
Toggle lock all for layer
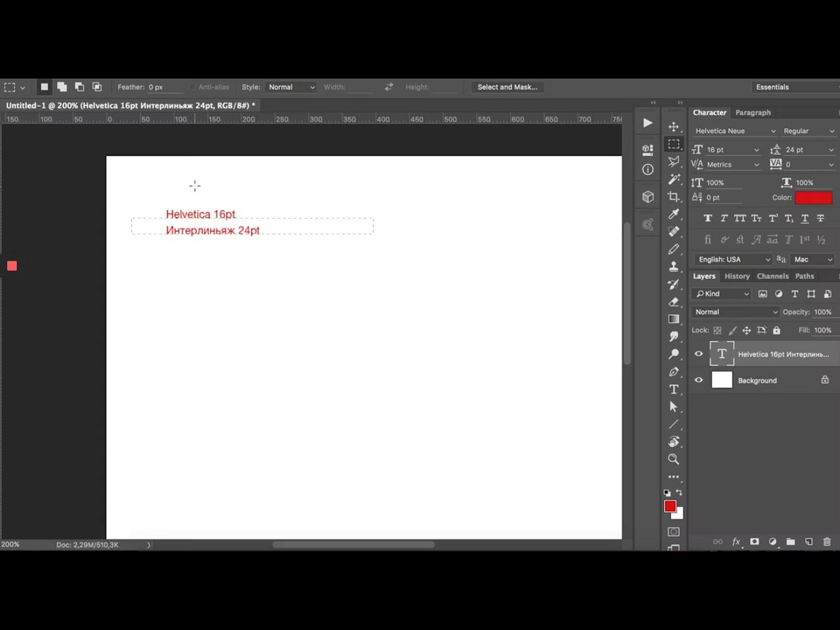776,330
